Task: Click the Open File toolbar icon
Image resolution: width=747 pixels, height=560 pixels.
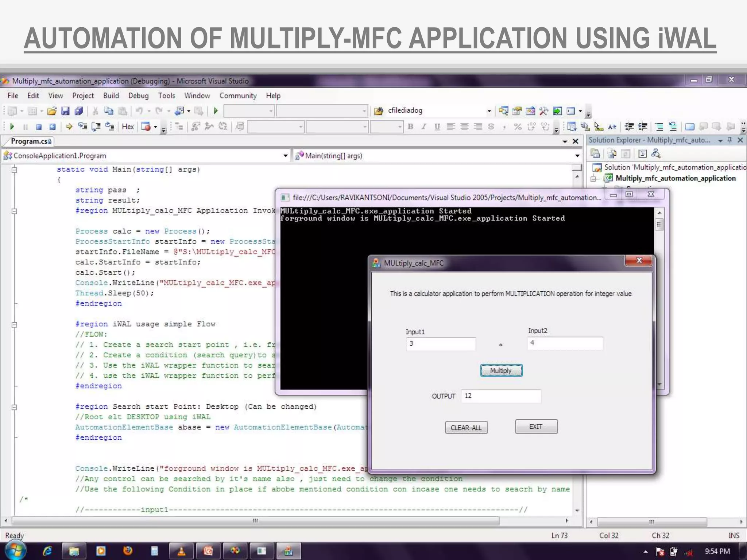Action: 51,111
